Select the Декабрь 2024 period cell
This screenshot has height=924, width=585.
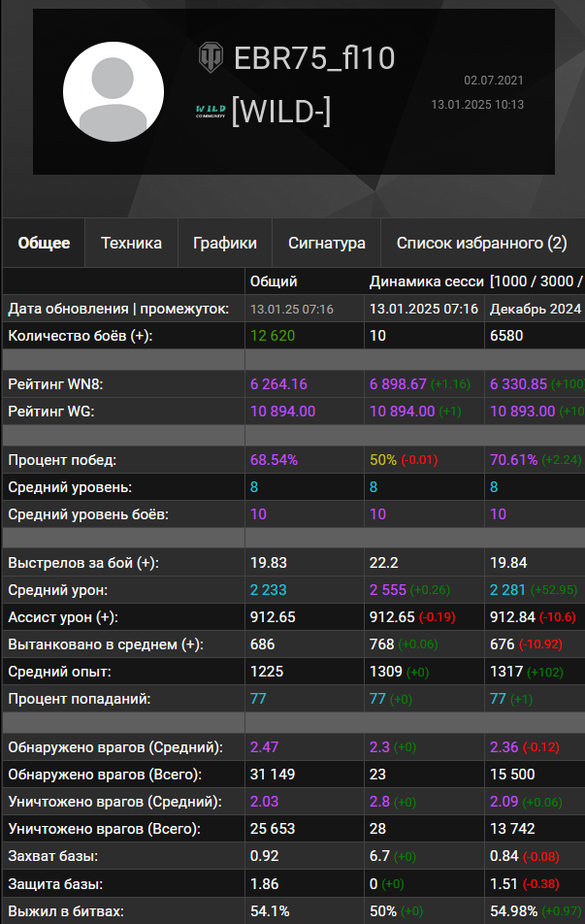(x=535, y=309)
